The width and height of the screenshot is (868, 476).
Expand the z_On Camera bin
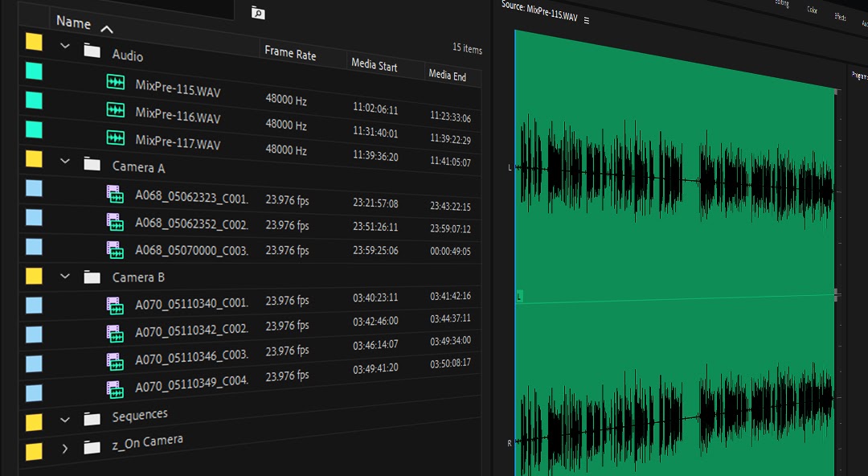65,449
